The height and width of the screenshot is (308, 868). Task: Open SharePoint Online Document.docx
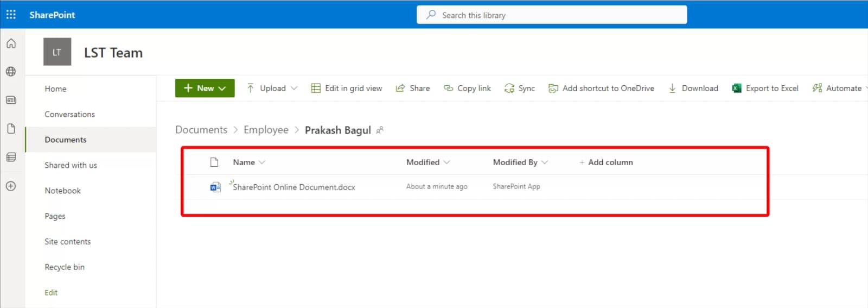pos(294,187)
